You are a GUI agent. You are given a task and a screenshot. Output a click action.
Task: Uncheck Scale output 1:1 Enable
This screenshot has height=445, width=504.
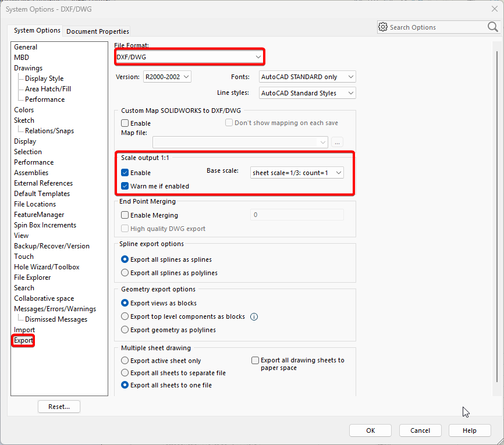125,173
